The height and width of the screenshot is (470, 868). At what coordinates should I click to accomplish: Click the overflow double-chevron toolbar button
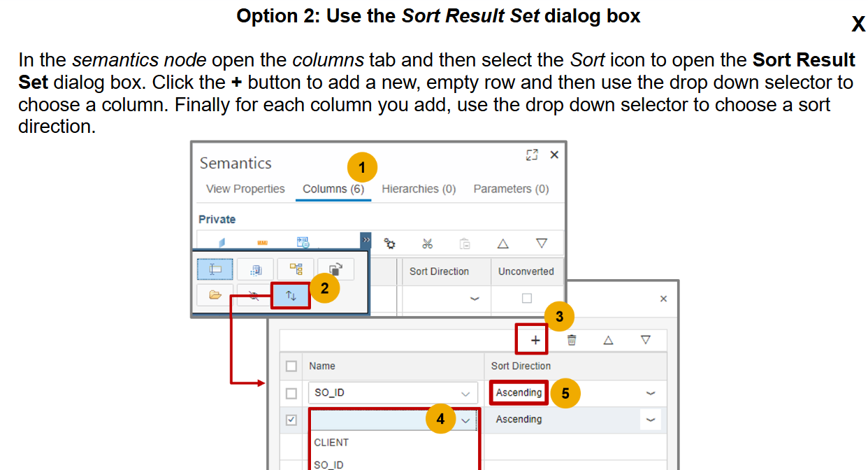pyautogui.click(x=366, y=240)
